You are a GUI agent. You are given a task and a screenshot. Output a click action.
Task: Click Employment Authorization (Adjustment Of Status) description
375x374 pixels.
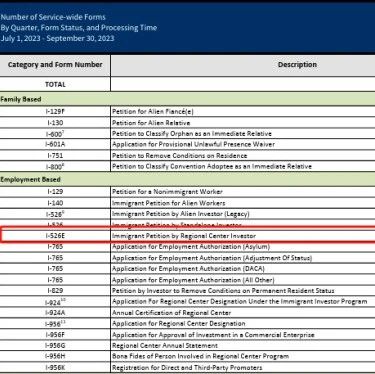click(212, 258)
